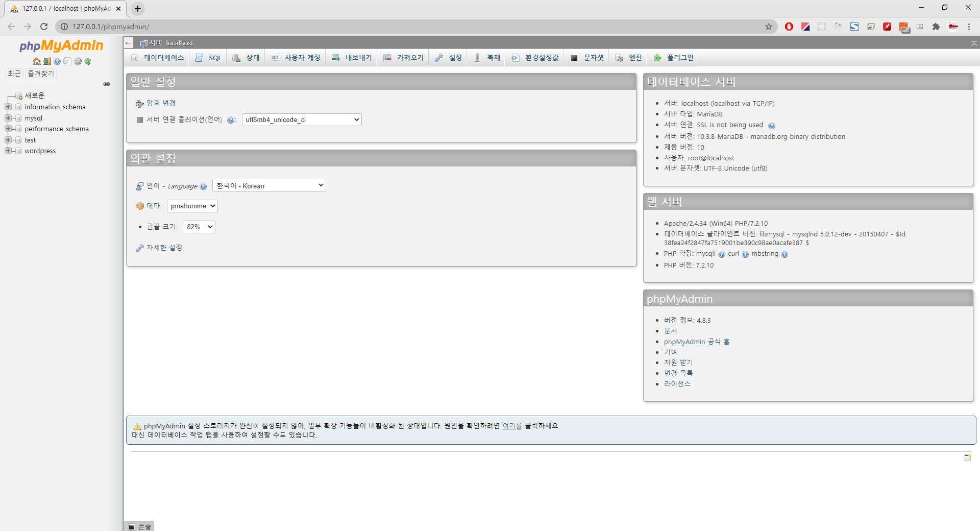Open the 엔진 tab
The image size is (980, 531).
point(629,58)
